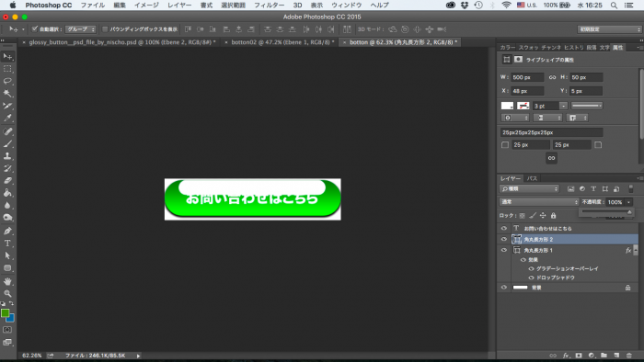
Task: Enable the show bounding box checkbox
Action: (105, 29)
